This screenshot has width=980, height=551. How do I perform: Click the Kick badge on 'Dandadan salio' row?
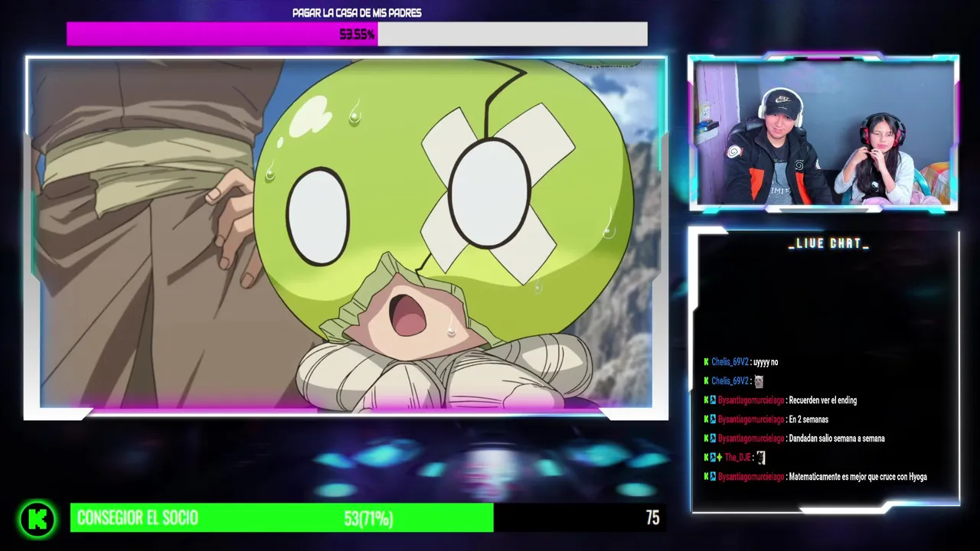(x=706, y=439)
